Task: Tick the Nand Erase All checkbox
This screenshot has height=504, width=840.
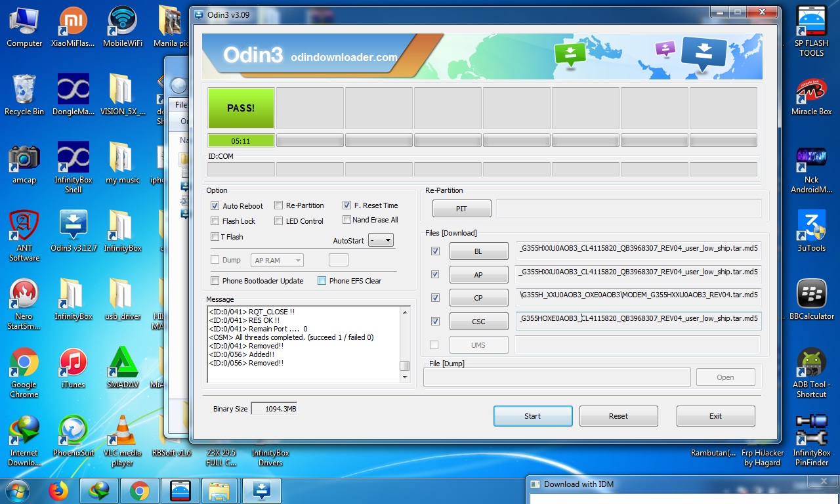Action: 347,220
